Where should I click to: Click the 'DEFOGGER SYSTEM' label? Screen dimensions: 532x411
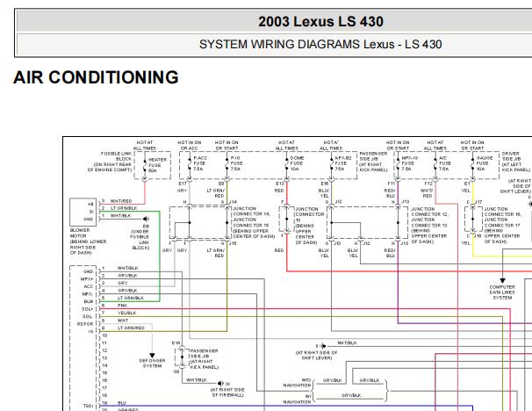[153, 364]
